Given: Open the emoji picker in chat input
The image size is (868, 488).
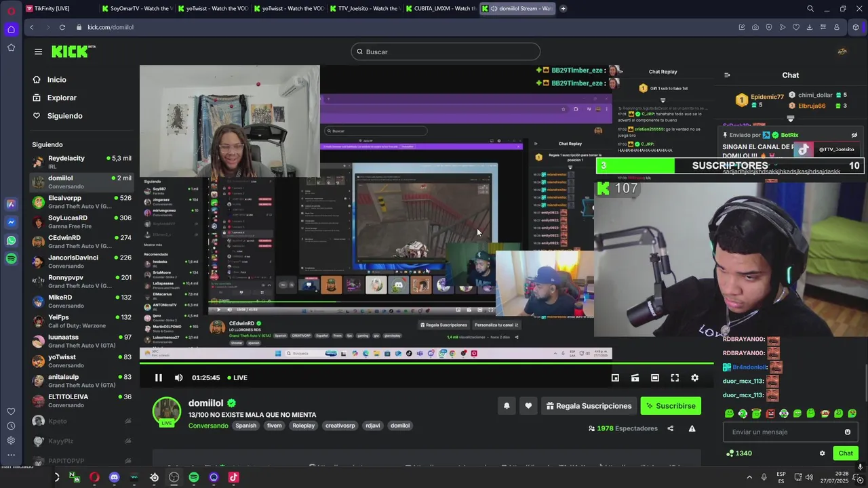Looking at the screenshot, I should (847, 432).
